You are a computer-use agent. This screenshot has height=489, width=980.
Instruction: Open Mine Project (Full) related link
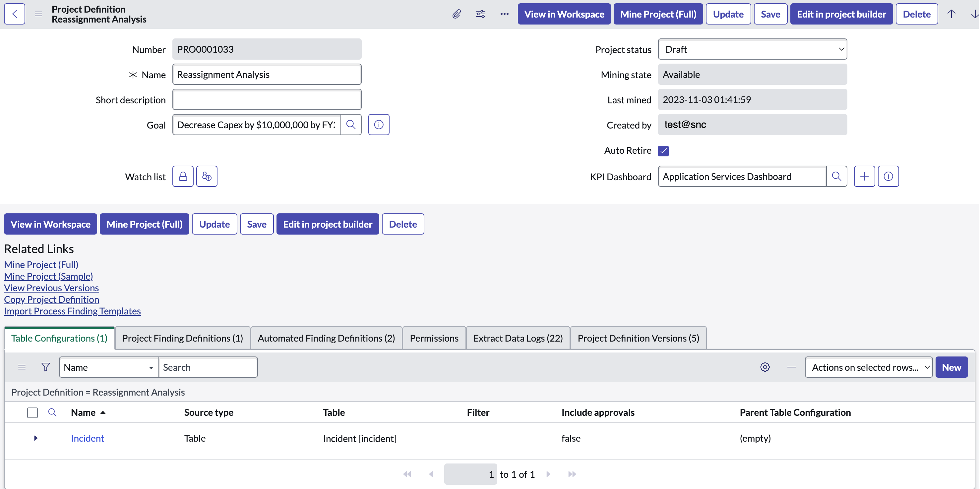tap(41, 264)
